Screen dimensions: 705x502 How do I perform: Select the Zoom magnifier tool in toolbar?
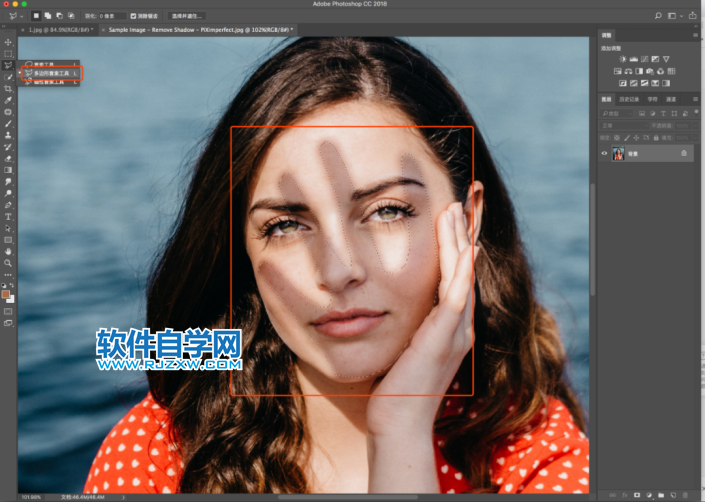coord(8,263)
